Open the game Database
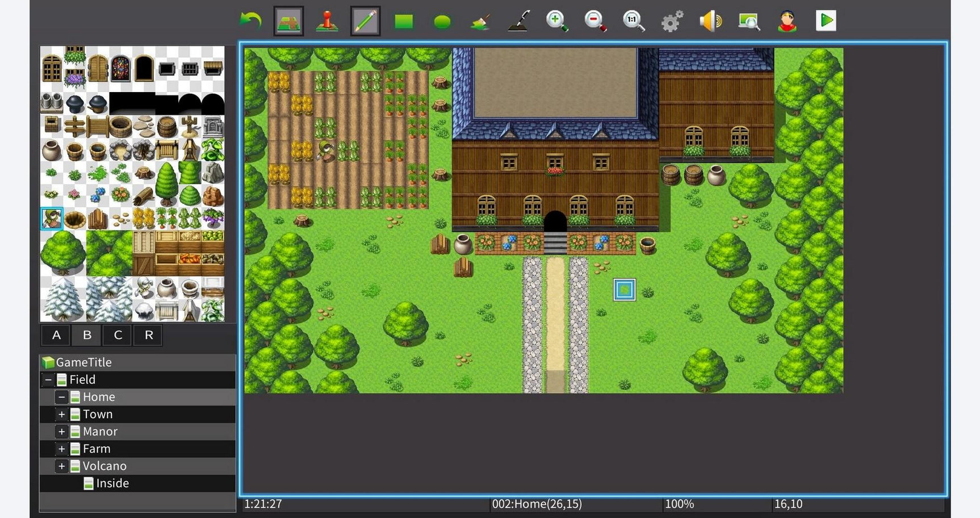The height and width of the screenshot is (518, 980). pos(673,20)
